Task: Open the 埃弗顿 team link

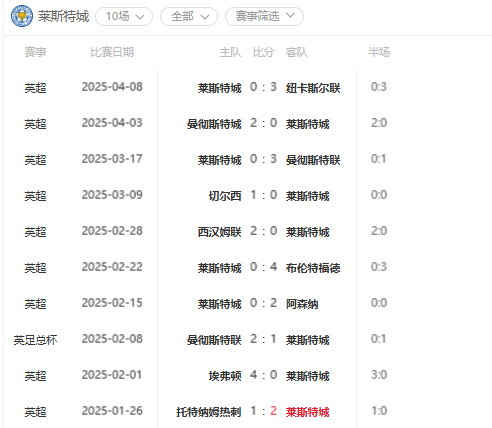Action: (225, 376)
